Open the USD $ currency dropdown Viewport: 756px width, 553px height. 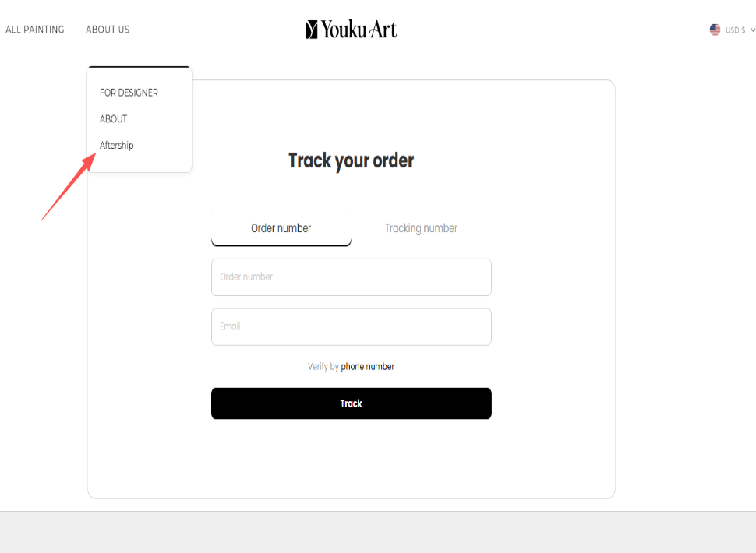735,30
